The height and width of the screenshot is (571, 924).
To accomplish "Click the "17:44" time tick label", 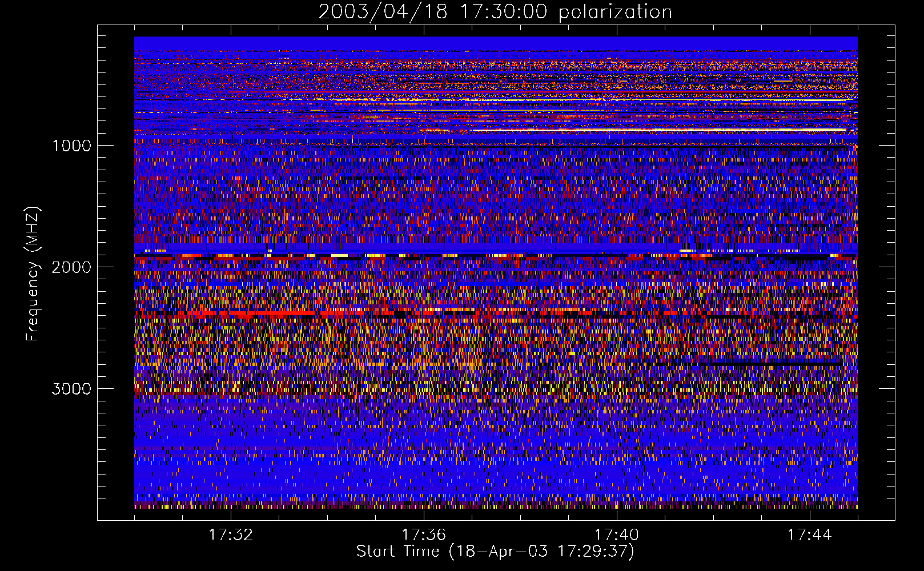I will click(x=810, y=535).
